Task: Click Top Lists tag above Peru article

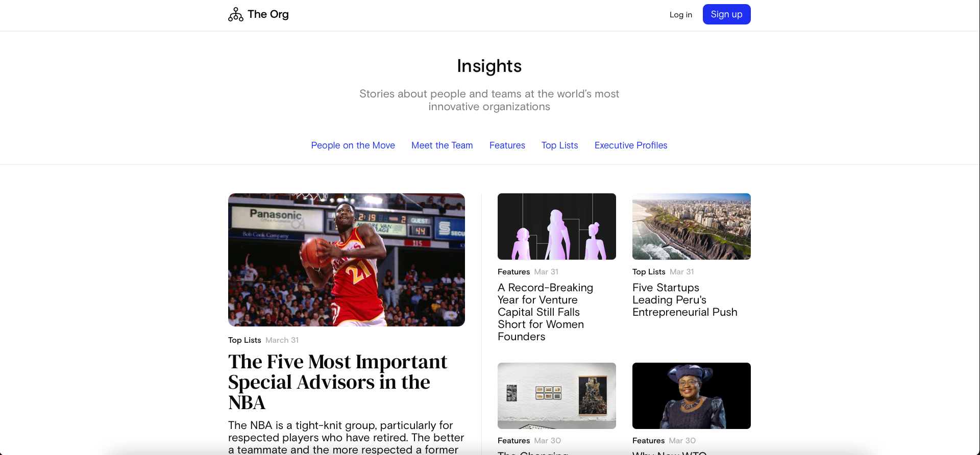Action: [649, 272]
